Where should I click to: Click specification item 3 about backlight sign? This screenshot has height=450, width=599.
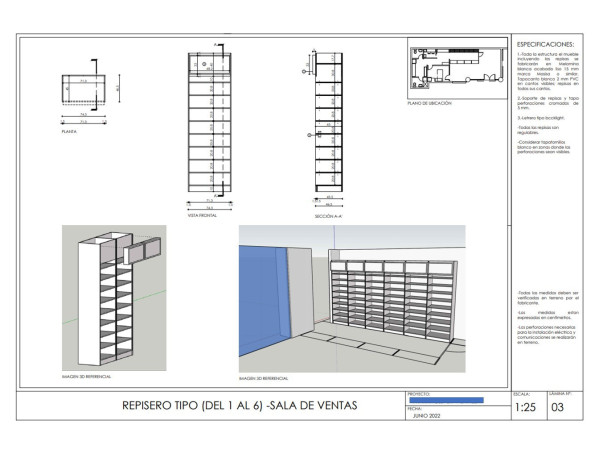coord(541,118)
